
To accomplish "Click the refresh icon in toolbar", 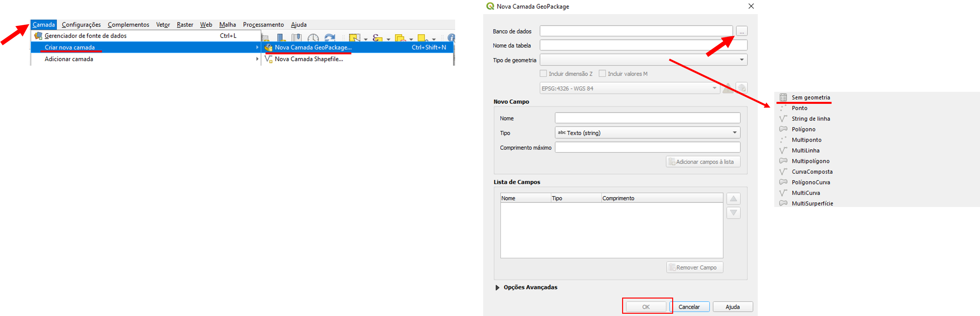I will (x=329, y=38).
